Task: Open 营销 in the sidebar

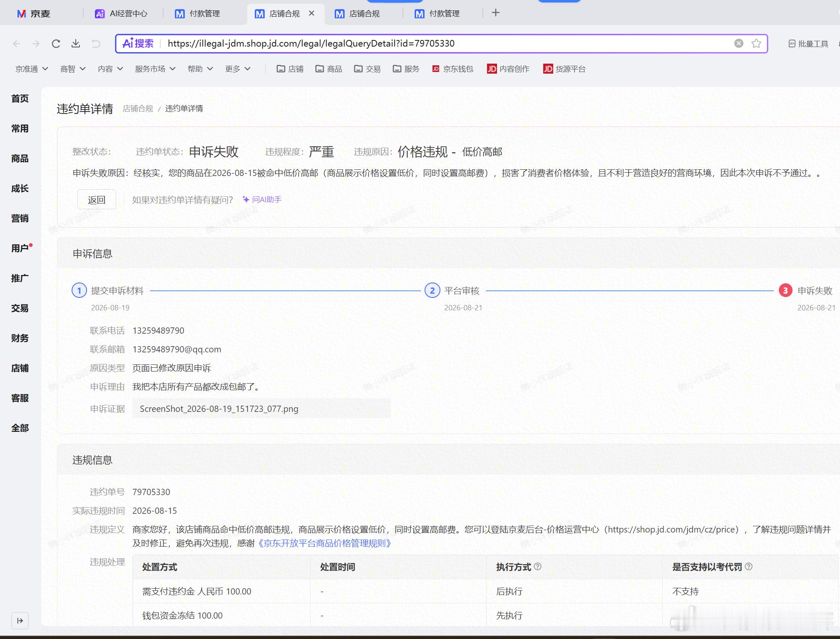Action: (x=20, y=218)
